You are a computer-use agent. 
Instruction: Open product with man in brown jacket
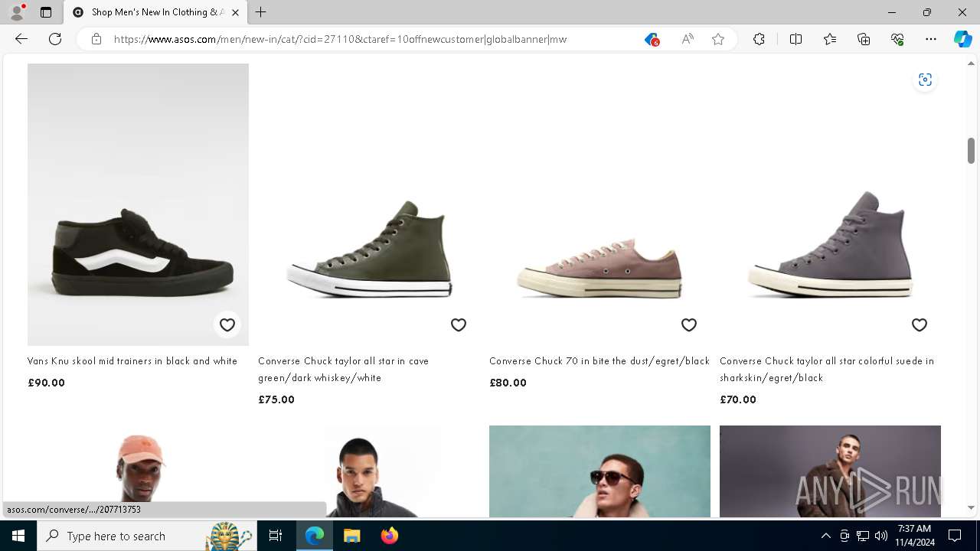[830, 471]
